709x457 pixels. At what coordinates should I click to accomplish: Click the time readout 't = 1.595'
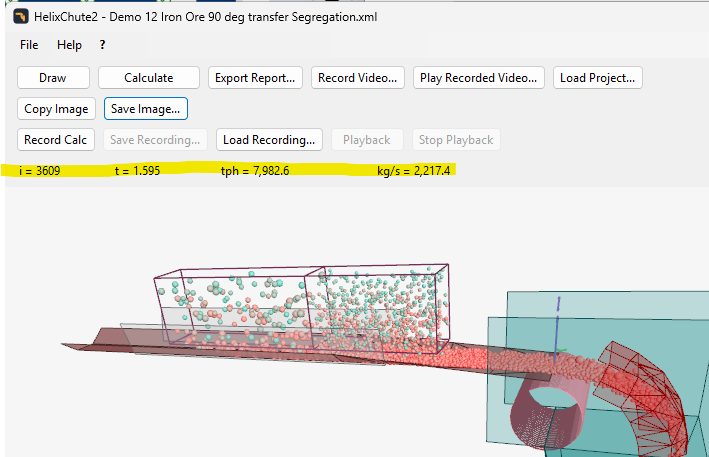(137, 171)
